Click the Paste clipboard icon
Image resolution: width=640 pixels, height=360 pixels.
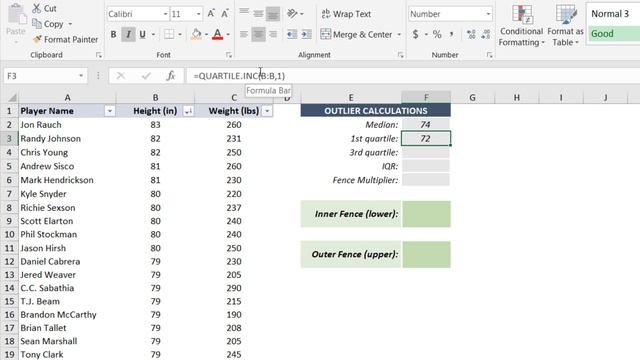pos(16,15)
